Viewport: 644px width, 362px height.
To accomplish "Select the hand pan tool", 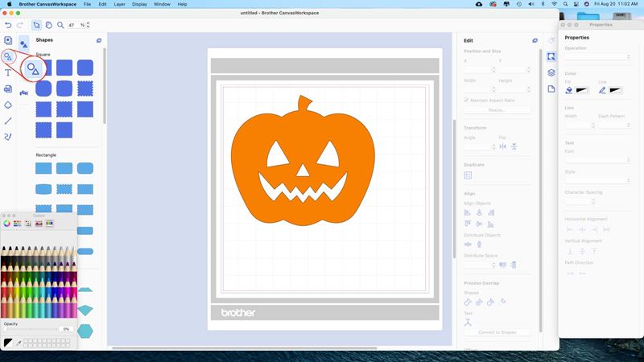I will coord(48,25).
